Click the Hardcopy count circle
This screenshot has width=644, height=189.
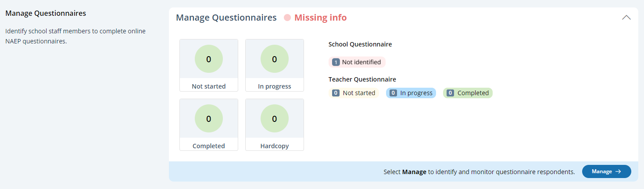pos(275,118)
